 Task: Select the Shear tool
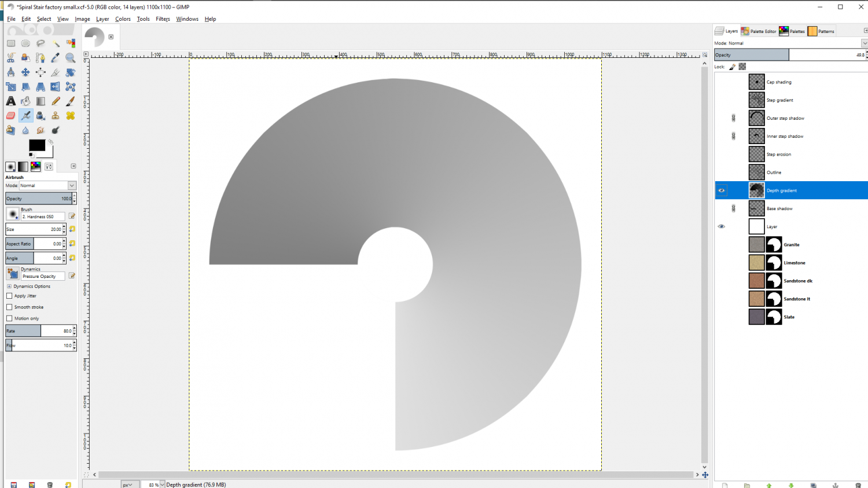25,87
